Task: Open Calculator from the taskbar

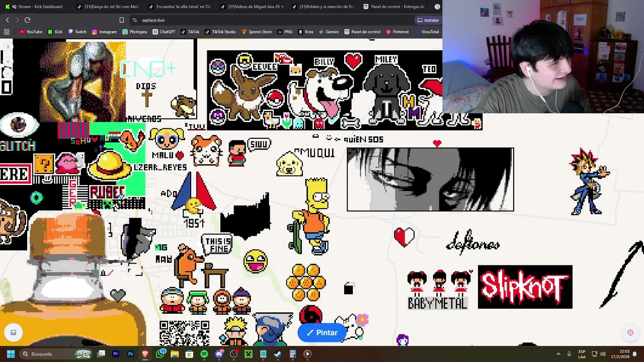Action: [x=292, y=354]
